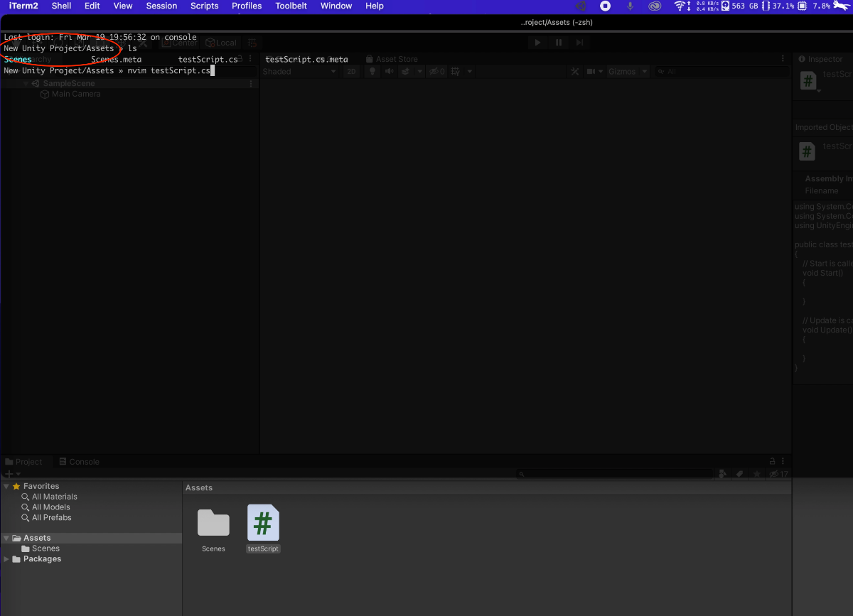
Task: Collapse the SampleScene hierarchy row
Action: [x=26, y=84]
